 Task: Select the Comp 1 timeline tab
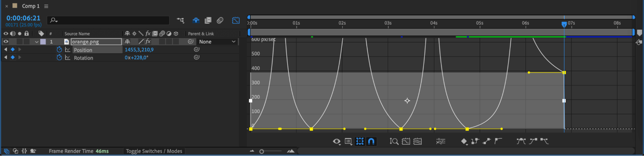[x=31, y=6]
